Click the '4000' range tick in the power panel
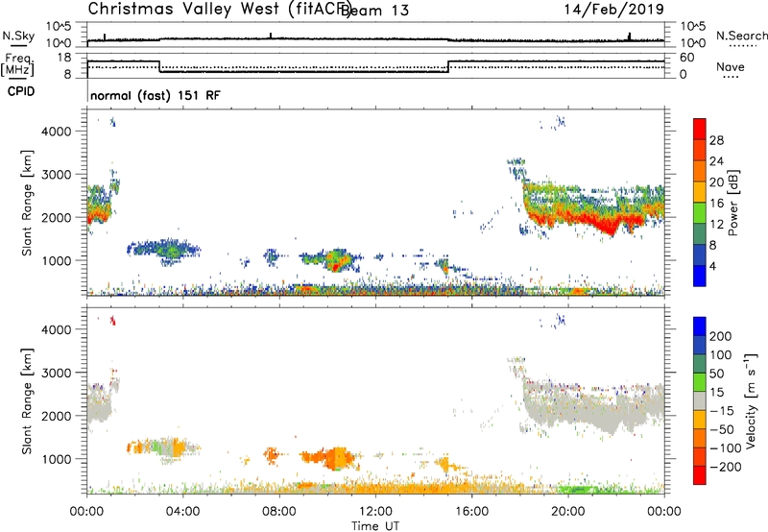The width and height of the screenshot is (768, 532). [x=56, y=132]
